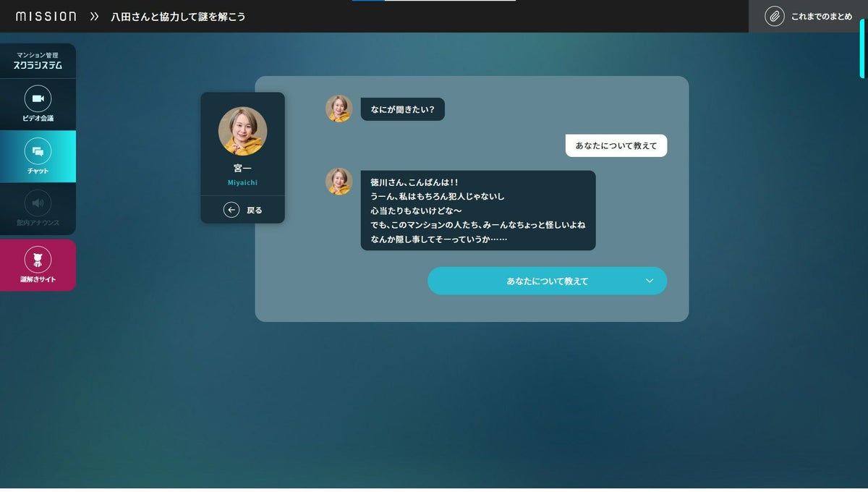Select the チャット speech bubble icon
This screenshot has height=492, width=868.
point(38,151)
